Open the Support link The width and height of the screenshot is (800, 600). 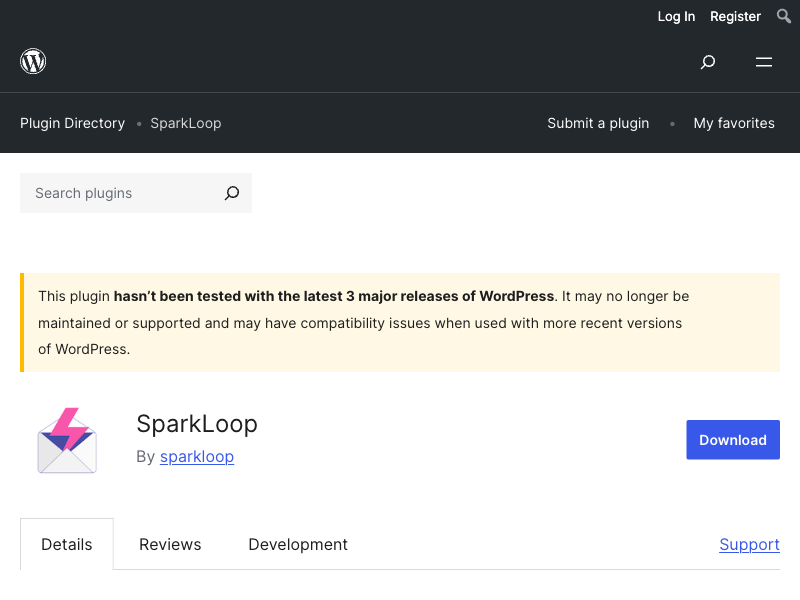coord(749,544)
